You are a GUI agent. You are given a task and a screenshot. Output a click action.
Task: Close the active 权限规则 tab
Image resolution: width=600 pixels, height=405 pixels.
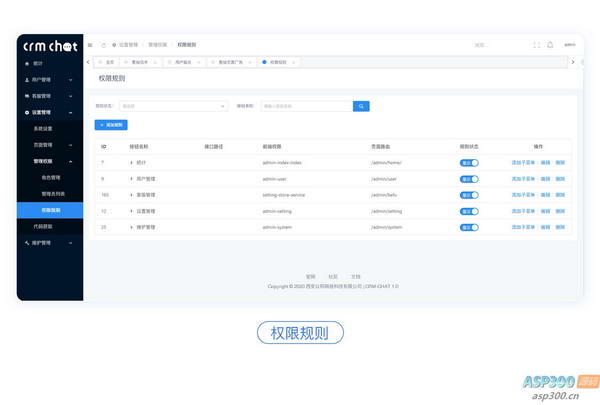[x=293, y=62]
